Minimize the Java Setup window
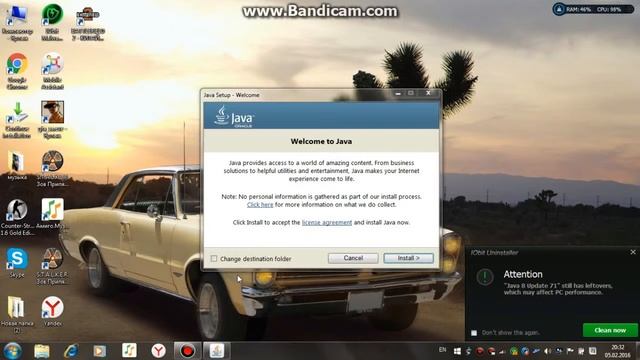Image resolution: width=640 pixels, height=360 pixels. (398, 93)
